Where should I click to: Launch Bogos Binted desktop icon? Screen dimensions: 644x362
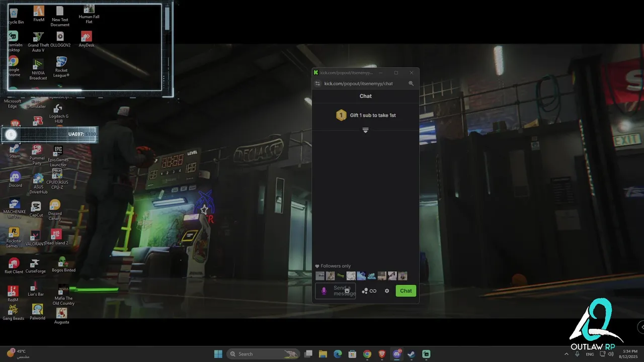pos(63,264)
